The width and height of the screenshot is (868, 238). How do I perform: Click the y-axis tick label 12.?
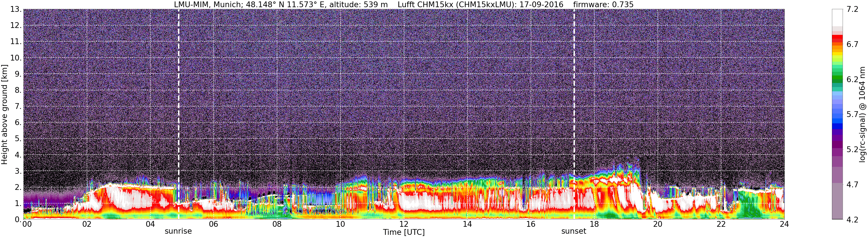click(x=16, y=25)
